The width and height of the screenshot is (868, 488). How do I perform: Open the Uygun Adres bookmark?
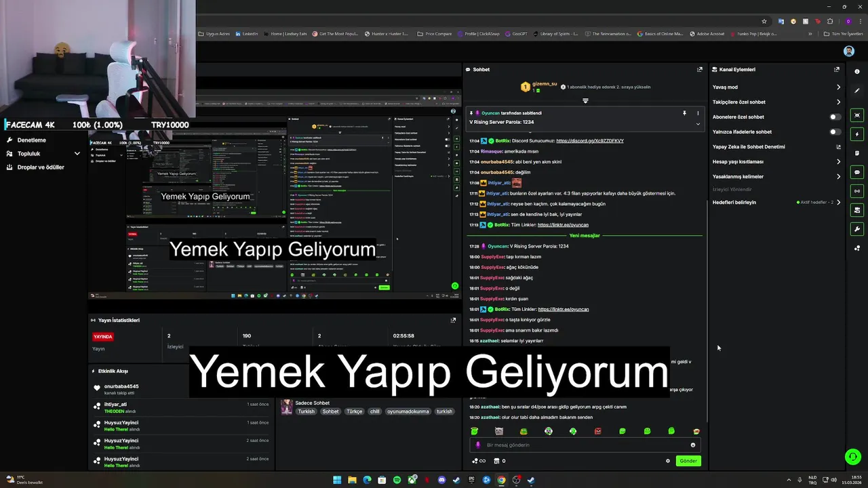pos(214,34)
